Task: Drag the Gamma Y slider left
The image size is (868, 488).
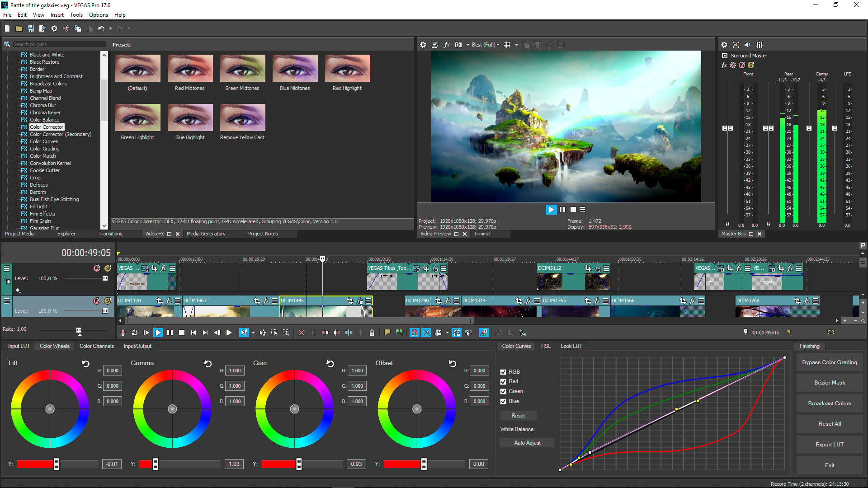Action: [x=156, y=464]
